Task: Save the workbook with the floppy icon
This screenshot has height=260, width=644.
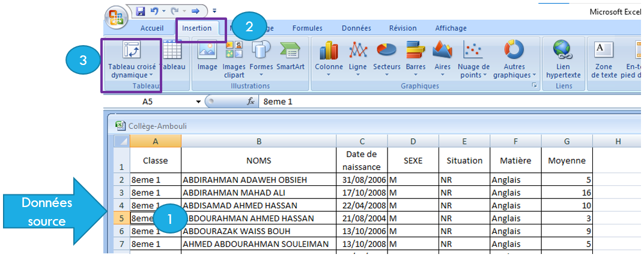Action: pos(140,11)
